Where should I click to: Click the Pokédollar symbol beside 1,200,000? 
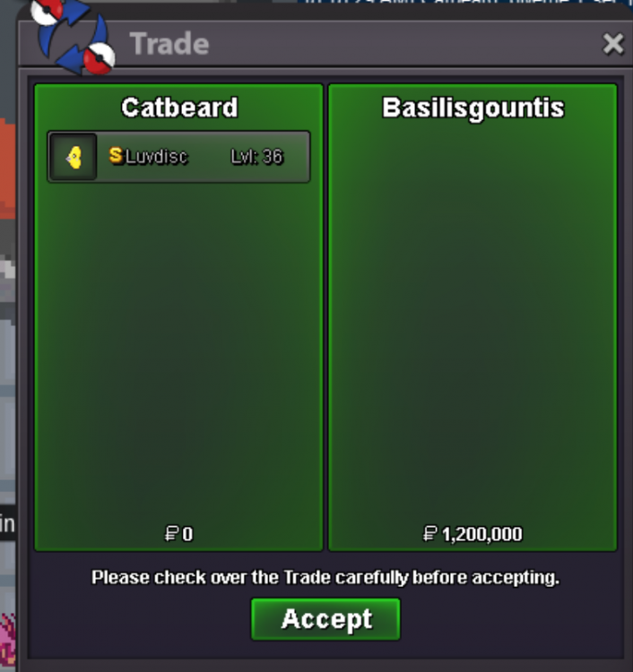point(429,534)
